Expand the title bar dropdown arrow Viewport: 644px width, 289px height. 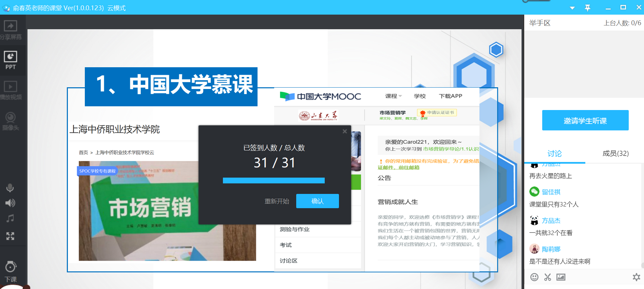pos(572,8)
